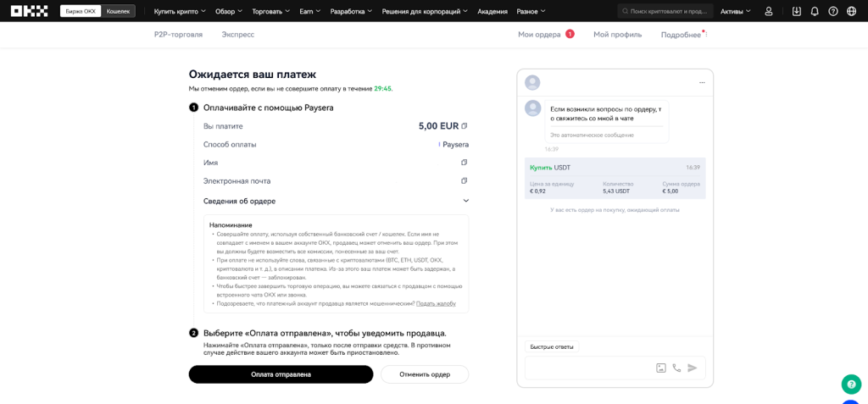Copy the seller name field
Viewport: 868px width, 404px height.
click(465, 163)
